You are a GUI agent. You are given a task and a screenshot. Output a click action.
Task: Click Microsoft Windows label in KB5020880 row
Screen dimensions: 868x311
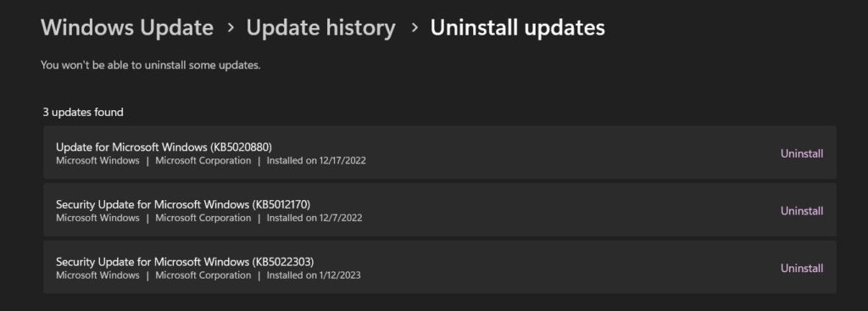point(97,161)
